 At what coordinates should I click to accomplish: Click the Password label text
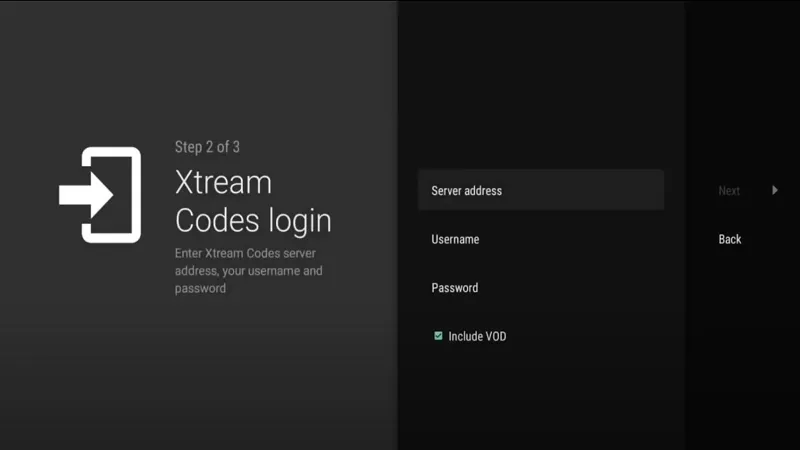455,288
